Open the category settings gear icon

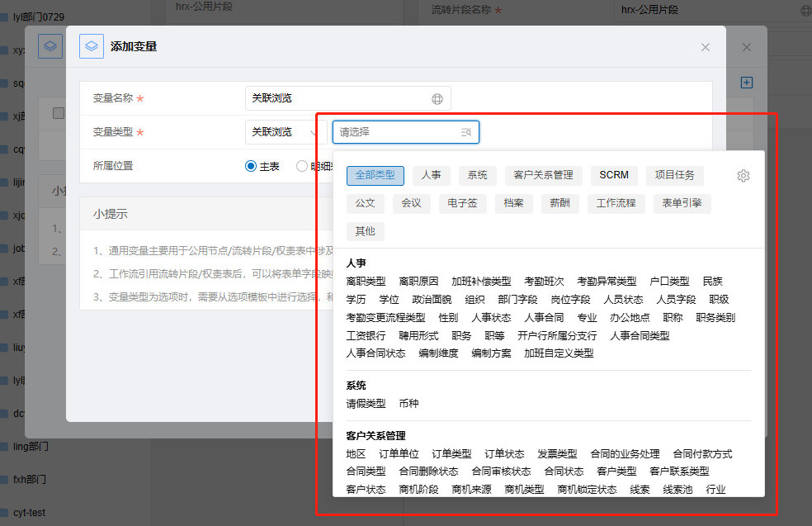744,176
